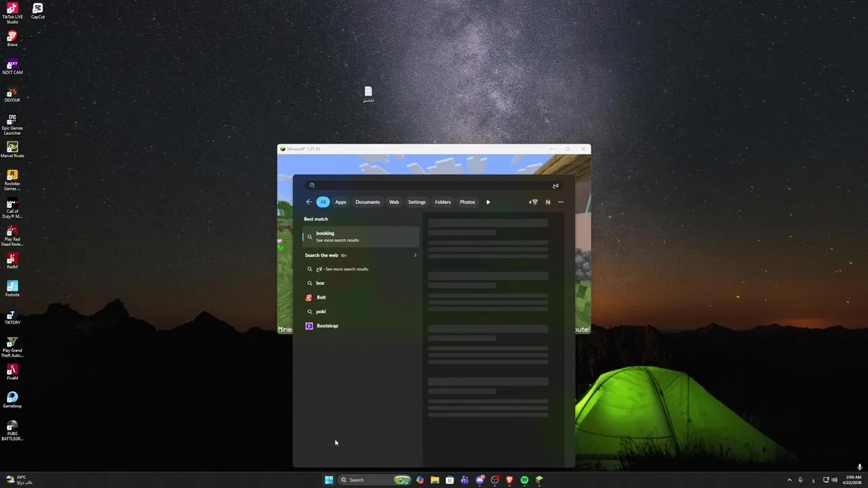Viewport: 868px width, 488px height.
Task: Open the search panel more options menu
Action: coord(561,202)
